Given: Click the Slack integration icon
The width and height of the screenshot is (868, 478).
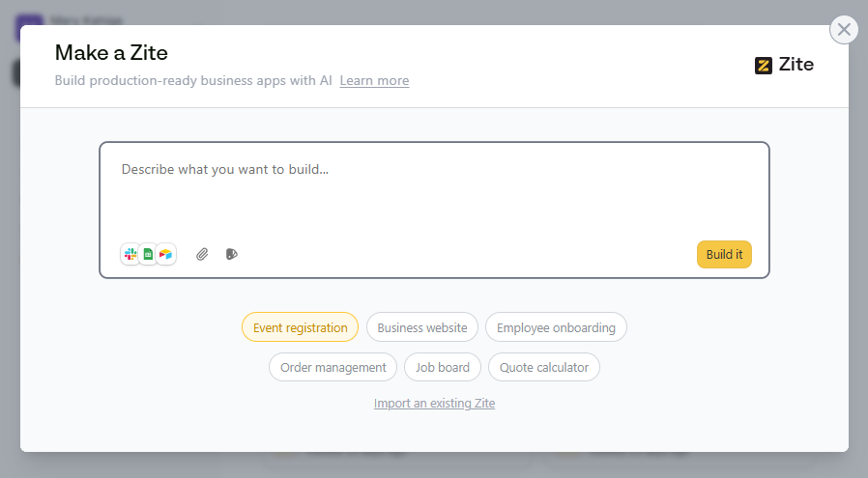Looking at the screenshot, I should click(130, 254).
